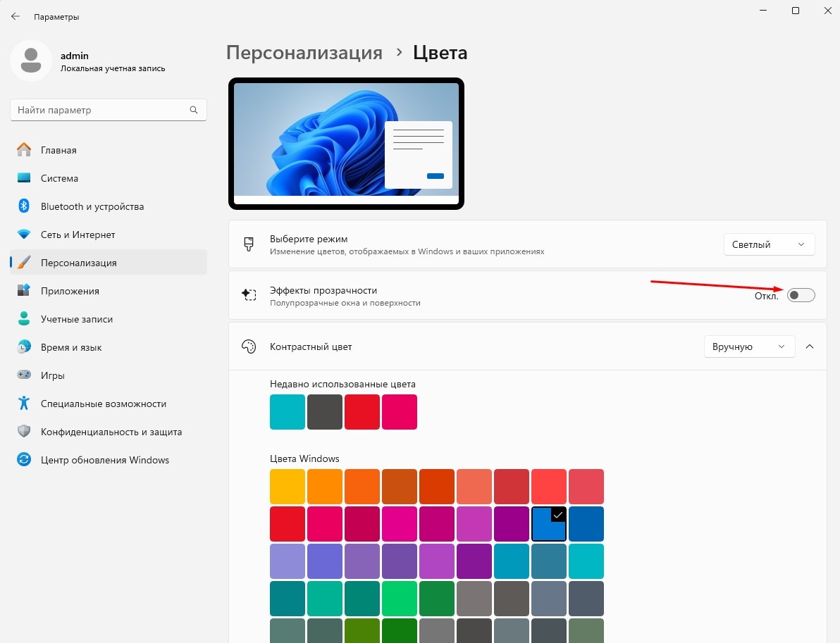This screenshot has width=840, height=643.
Task: Click the shield icon for Конфиденциальность
Action: point(24,432)
